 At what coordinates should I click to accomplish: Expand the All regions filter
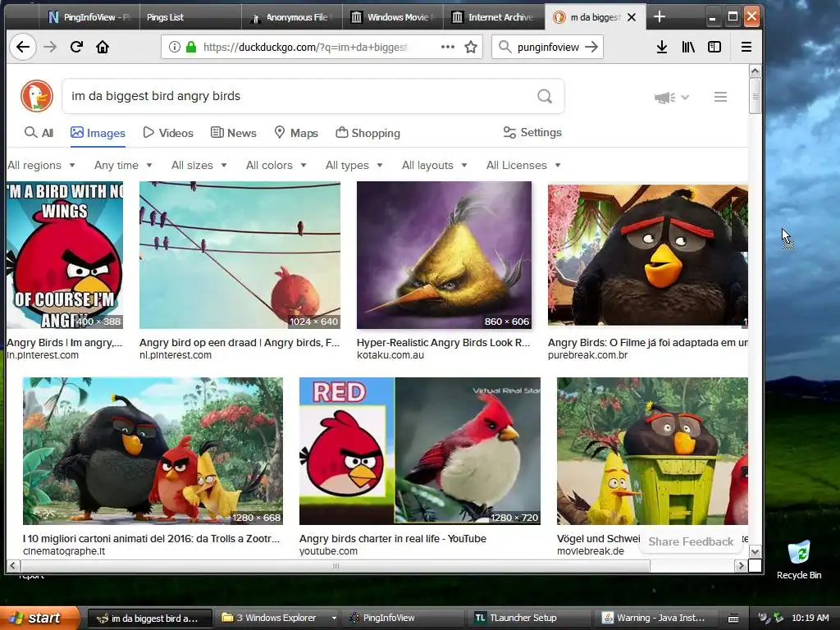click(x=41, y=165)
